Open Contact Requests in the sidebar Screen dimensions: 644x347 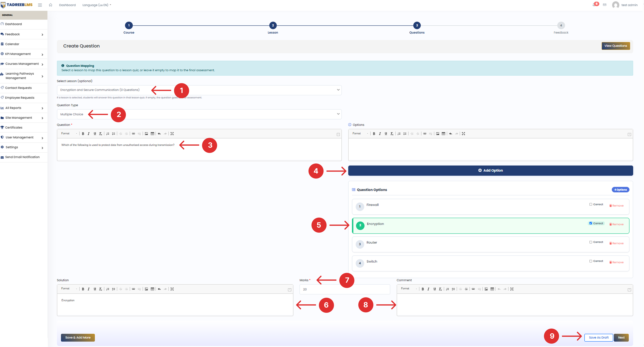pos(24,88)
